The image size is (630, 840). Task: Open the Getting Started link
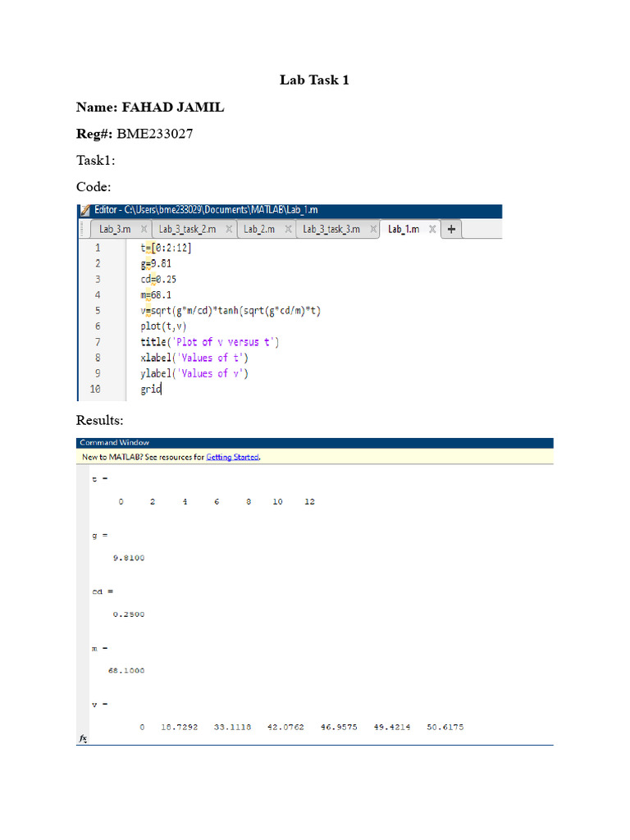coord(232,457)
